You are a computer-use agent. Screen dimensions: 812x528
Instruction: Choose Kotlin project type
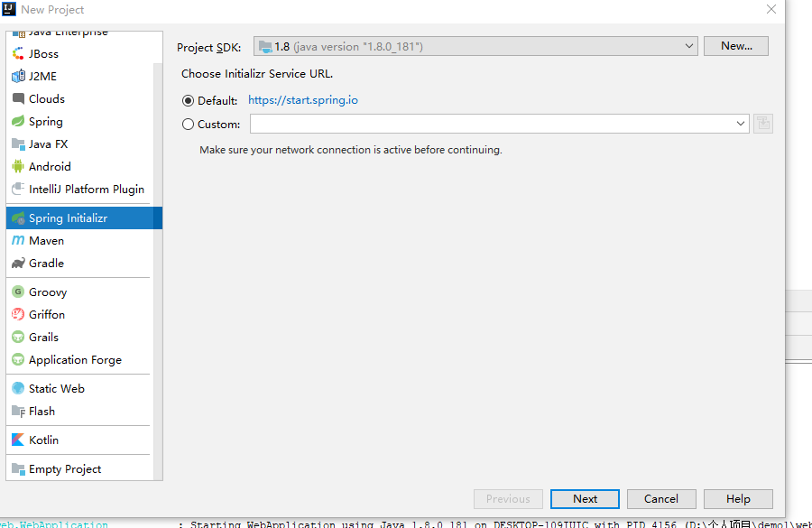[x=80, y=440]
